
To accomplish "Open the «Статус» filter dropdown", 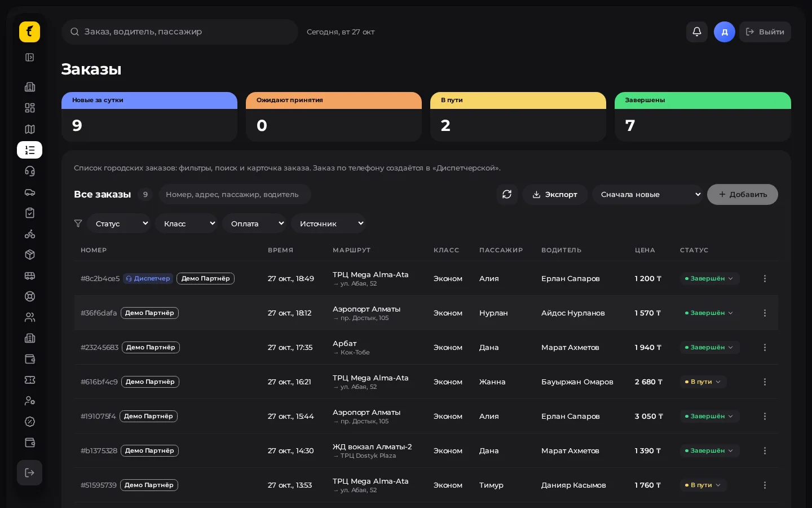I will [x=119, y=224].
